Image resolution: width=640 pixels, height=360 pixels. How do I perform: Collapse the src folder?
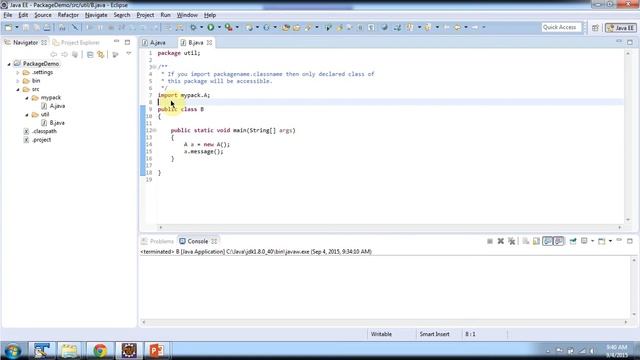(18, 89)
